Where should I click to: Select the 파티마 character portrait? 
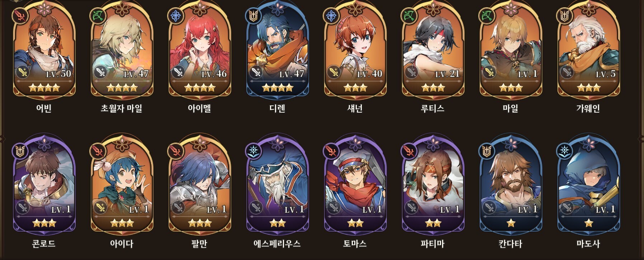[x=433, y=185]
